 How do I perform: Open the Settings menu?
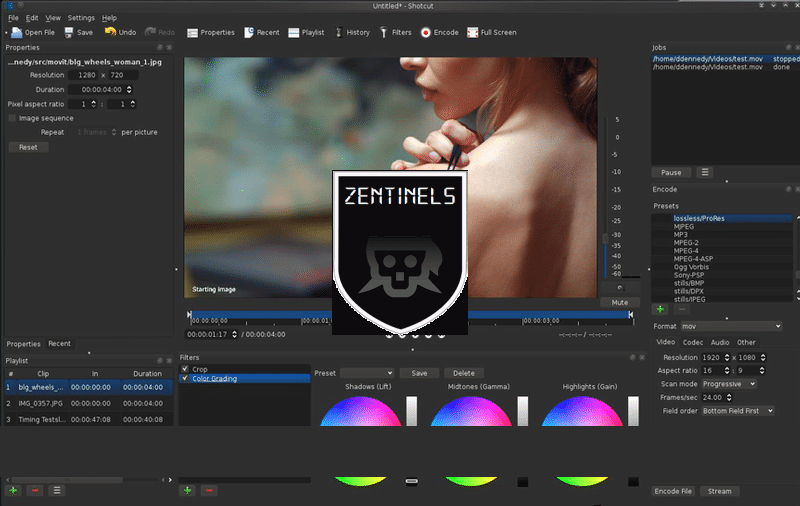(x=81, y=18)
